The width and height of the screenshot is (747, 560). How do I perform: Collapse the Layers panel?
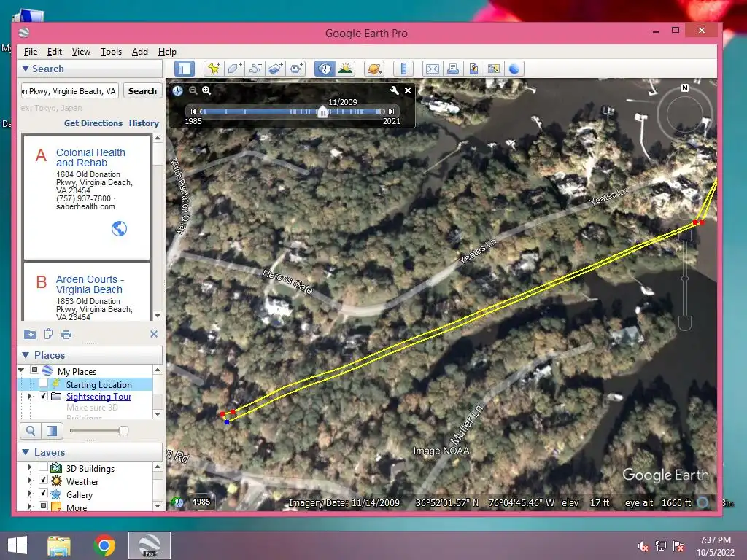(x=26, y=452)
